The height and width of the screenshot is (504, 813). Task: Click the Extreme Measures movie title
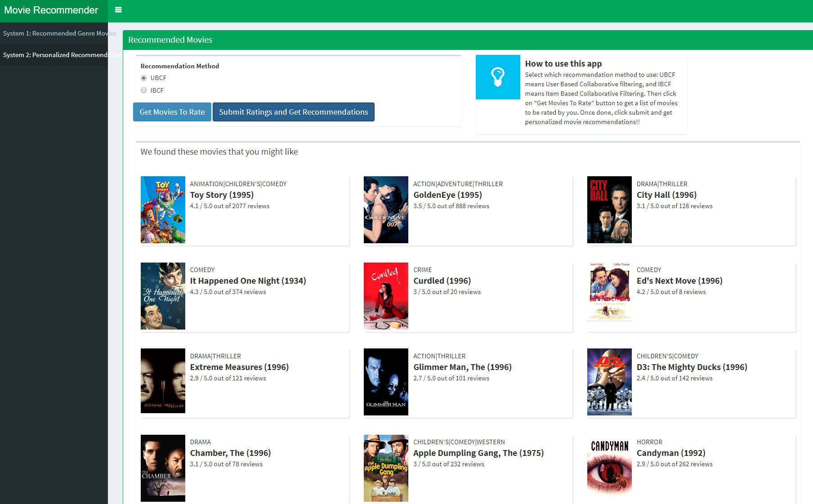[x=240, y=367]
